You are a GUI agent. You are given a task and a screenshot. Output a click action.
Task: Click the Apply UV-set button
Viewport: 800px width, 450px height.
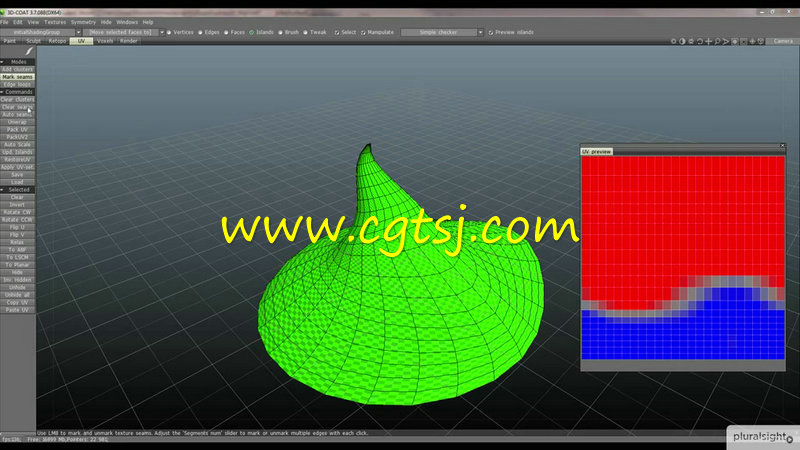[x=17, y=167]
